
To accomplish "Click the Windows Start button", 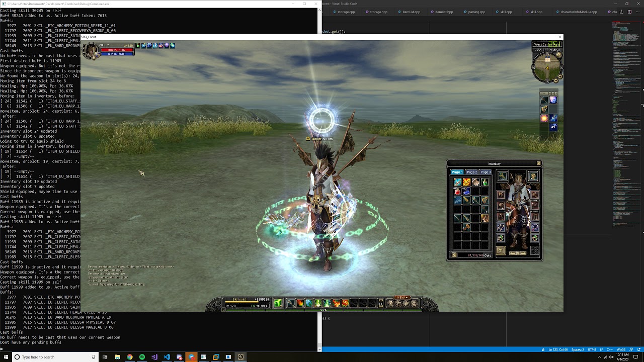I will pos(5,357).
